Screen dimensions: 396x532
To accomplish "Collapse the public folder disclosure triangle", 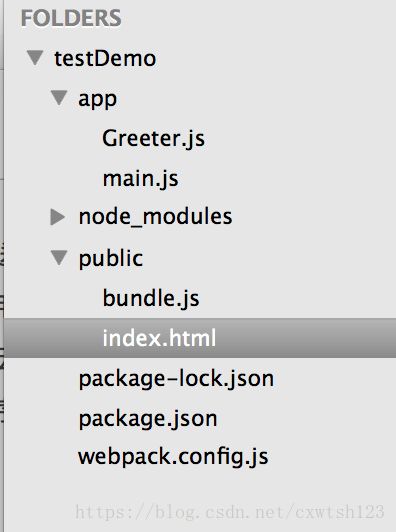I will tap(59, 258).
